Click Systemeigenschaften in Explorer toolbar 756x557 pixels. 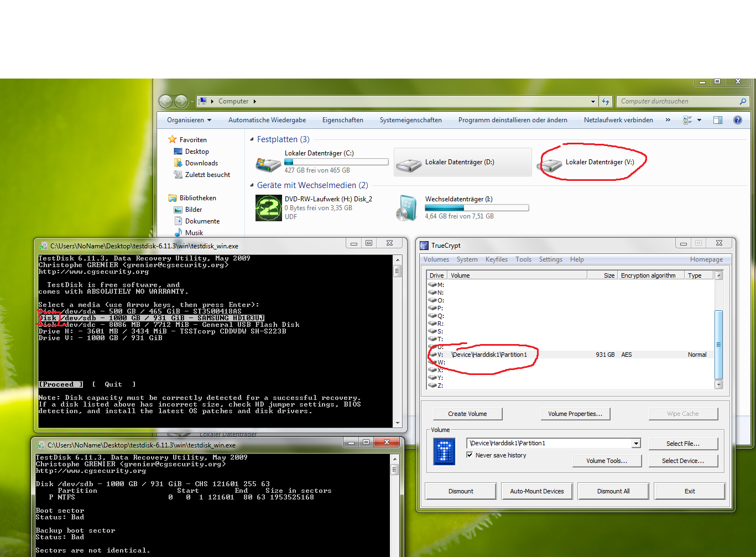(x=411, y=120)
